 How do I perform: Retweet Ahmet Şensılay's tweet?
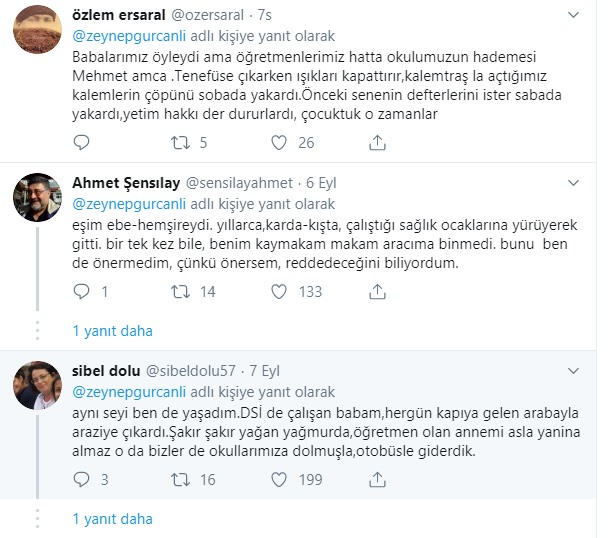(x=182, y=291)
